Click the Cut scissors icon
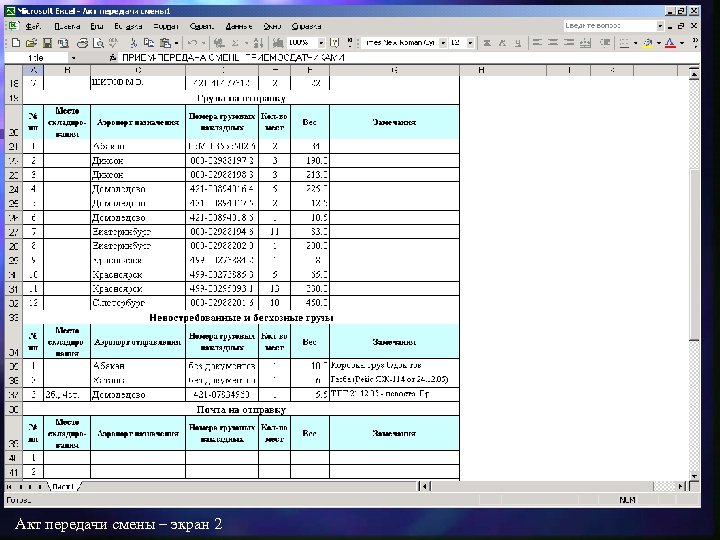 tap(134, 43)
